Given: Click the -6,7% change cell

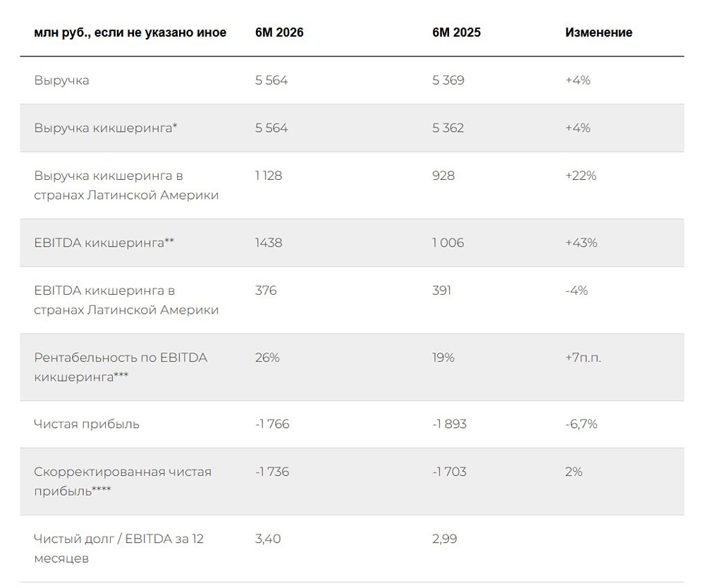Looking at the screenshot, I should [x=582, y=424].
